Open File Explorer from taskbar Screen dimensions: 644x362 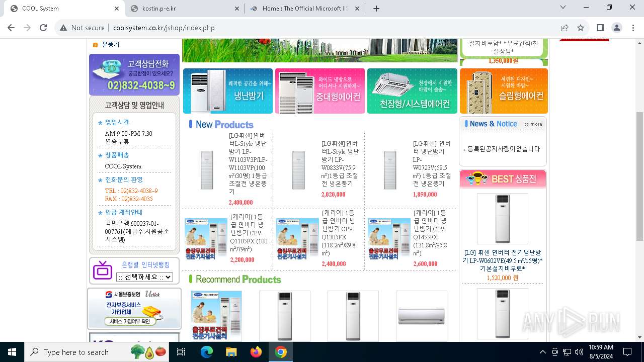pyautogui.click(x=231, y=352)
